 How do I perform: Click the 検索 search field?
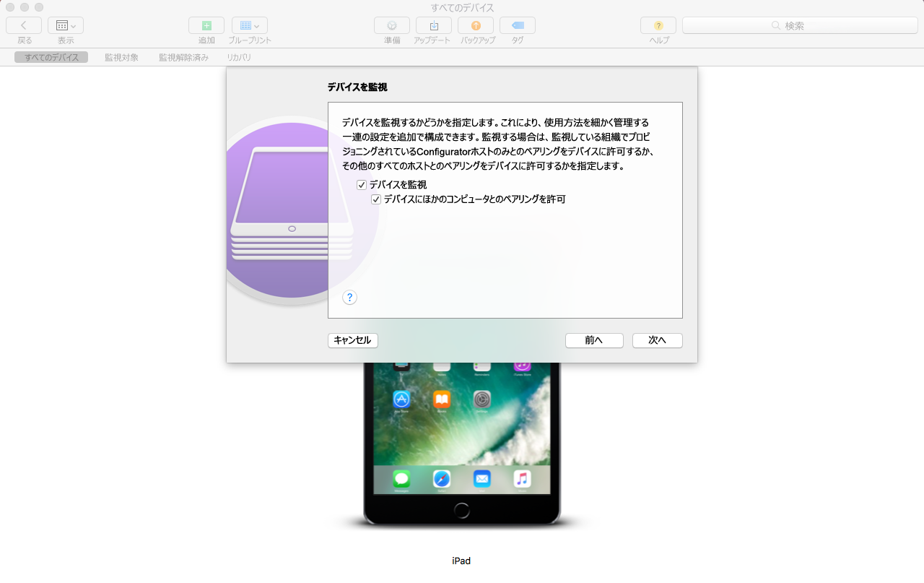(800, 25)
